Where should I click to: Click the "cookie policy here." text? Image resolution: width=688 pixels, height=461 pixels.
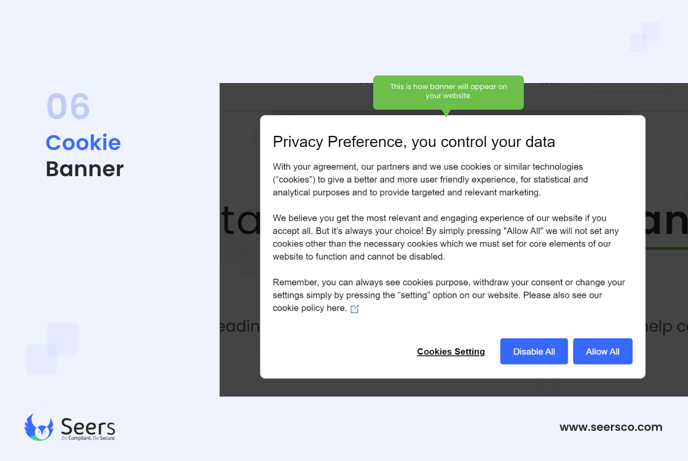tap(309, 308)
